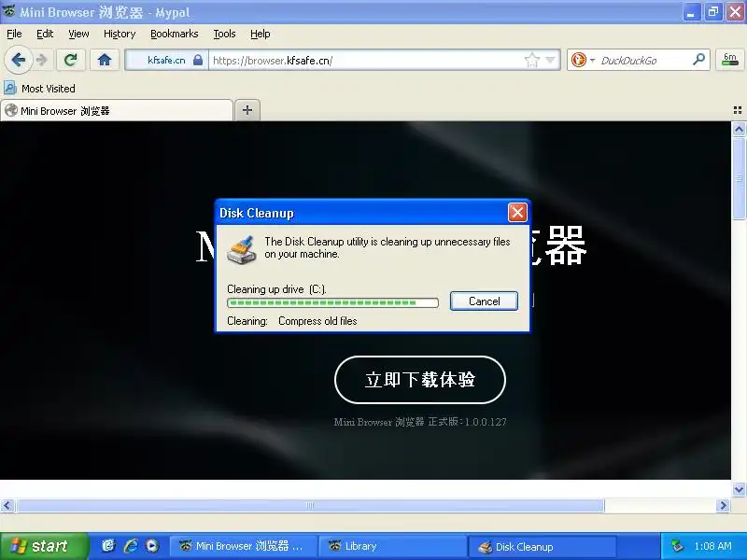Close the Disk Cleanup dialog
Image resolution: width=747 pixels, height=560 pixels.
pyautogui.click(x=517, y=213)
